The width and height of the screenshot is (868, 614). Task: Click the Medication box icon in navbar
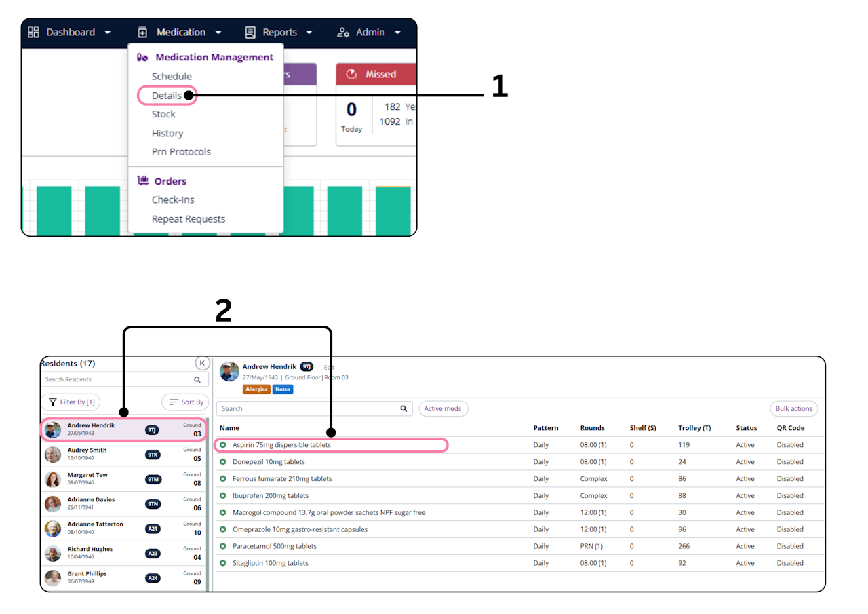pyautogui.click(x=142, y=32)
